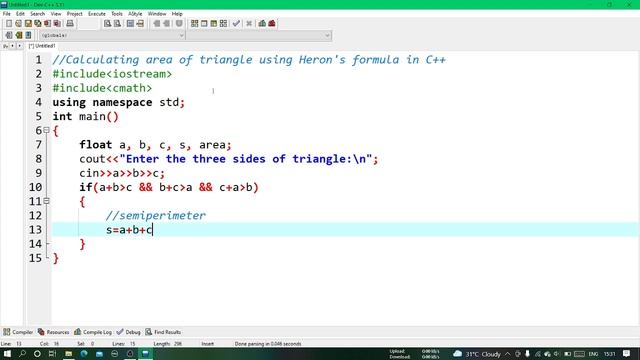The height and width of the screenshot is (360, 640).
Task: Click the Print toolbar icon
Action: point(70,24)
